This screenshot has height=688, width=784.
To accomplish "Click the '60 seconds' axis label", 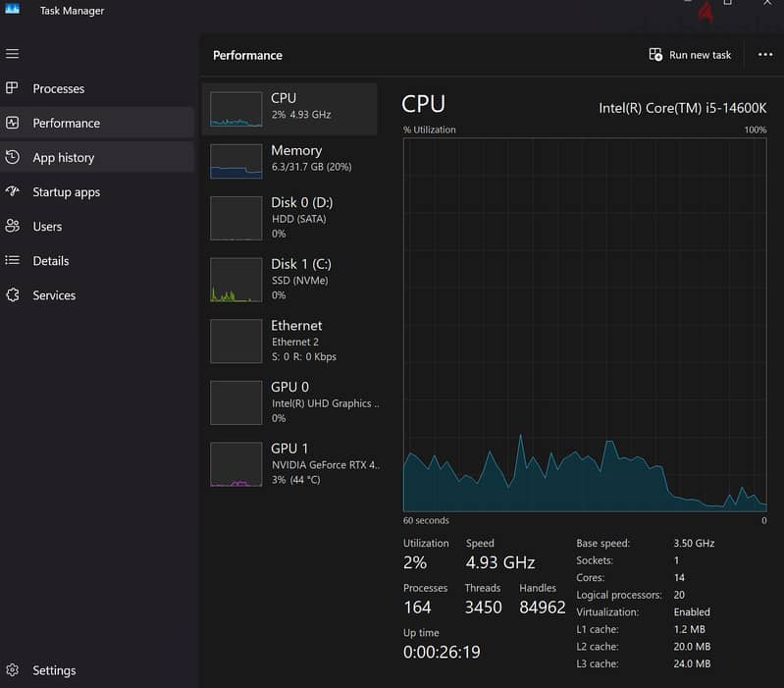I will pos(426,520).
